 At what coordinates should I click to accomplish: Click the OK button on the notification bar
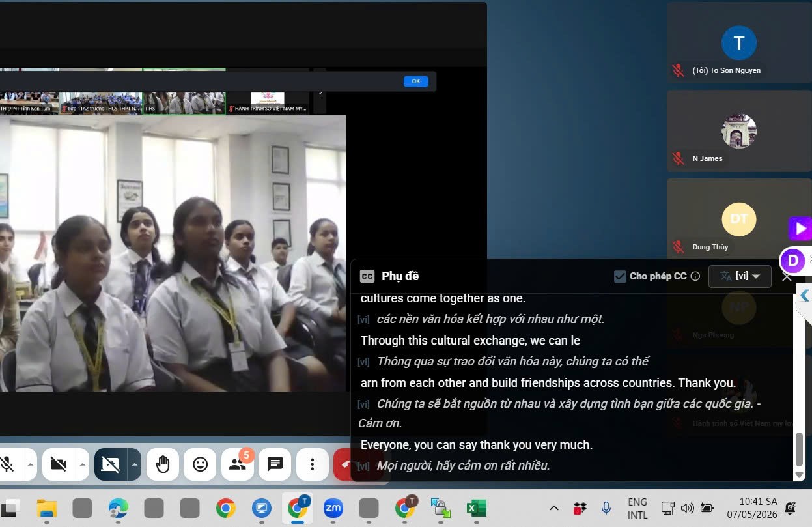point(415,81)
